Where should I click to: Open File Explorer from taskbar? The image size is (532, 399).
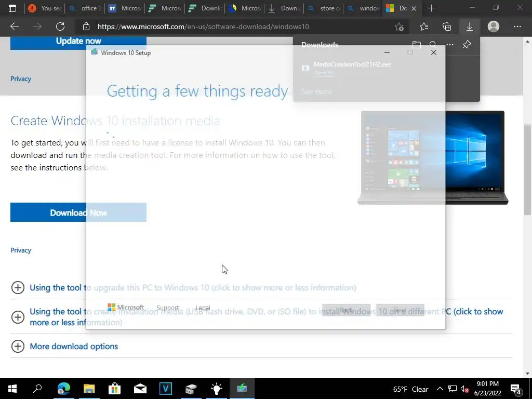(x=89, y=389)
